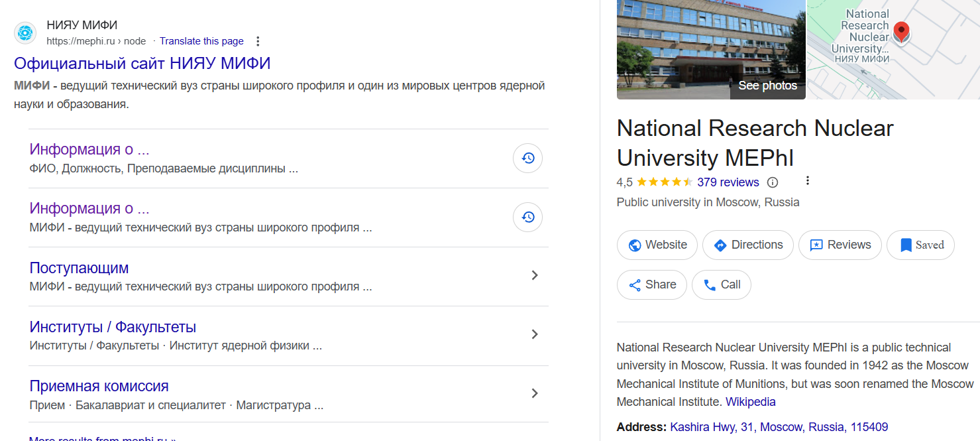Expand the Институты / Факультеты chevron
Image resolution: width=980 pixels, height=441 pixels.
(x=535, y=334)
